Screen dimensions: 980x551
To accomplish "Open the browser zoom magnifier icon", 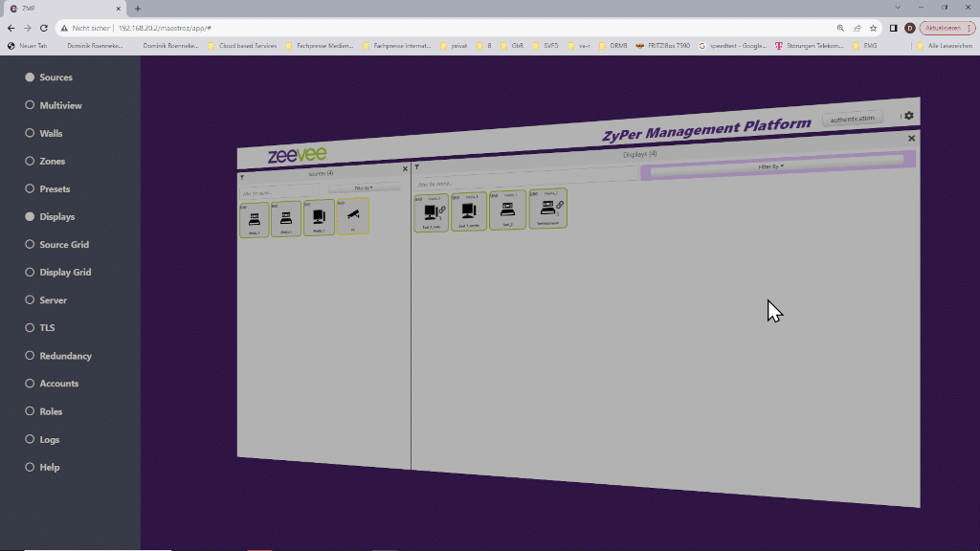I will pos(840,28).
